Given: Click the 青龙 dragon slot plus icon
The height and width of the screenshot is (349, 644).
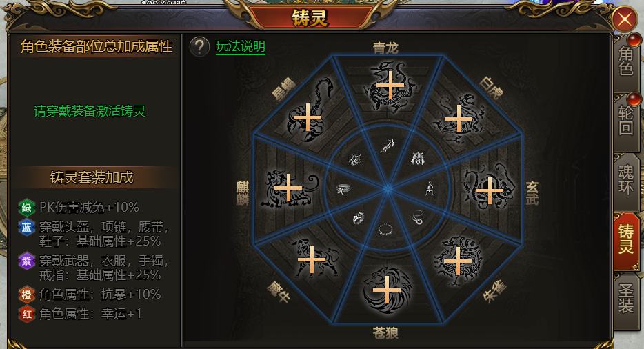Looking at the screenshot, I should [390, 86].
